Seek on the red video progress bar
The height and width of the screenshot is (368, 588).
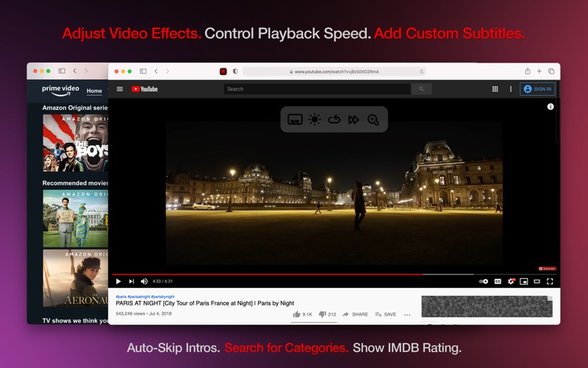point(334,275)
